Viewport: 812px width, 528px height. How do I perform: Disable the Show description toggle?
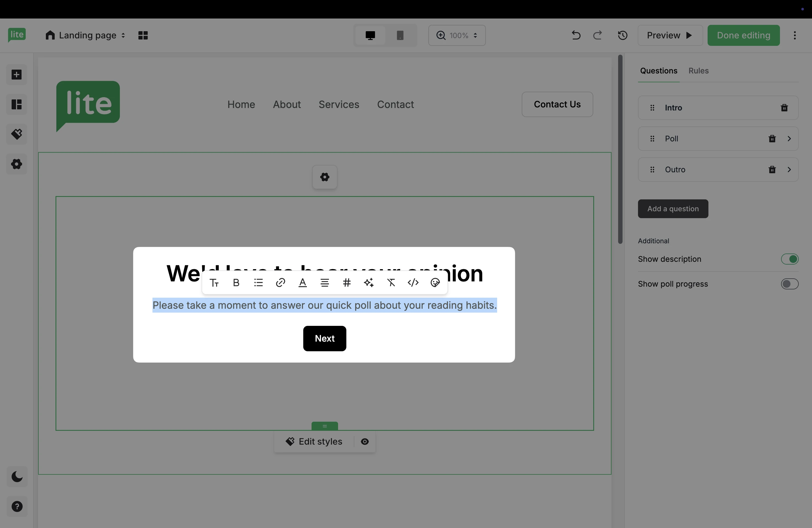pos(789,259)
